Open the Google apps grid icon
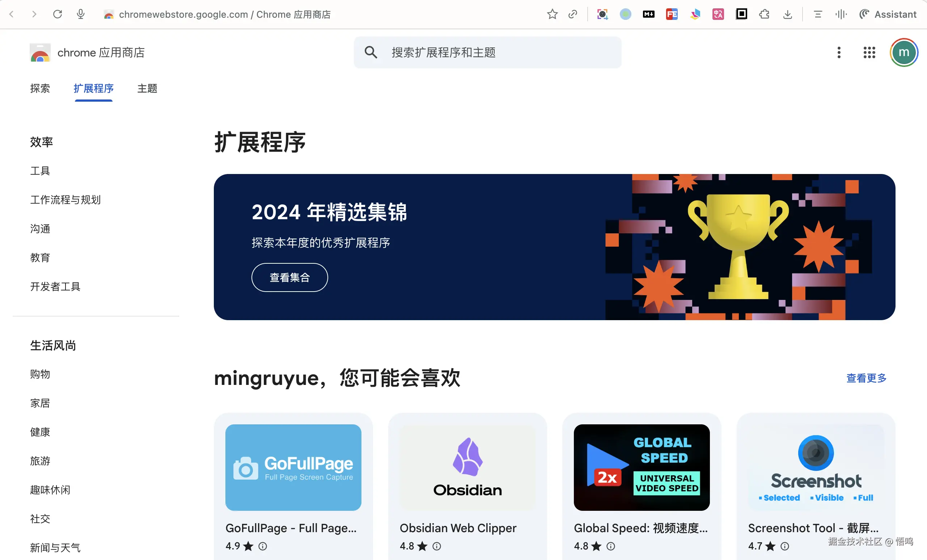 coord(869,53)
